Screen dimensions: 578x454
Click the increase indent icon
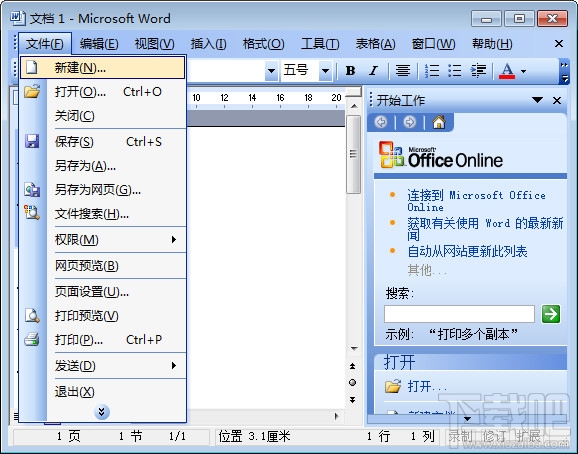tap(478, 70)
